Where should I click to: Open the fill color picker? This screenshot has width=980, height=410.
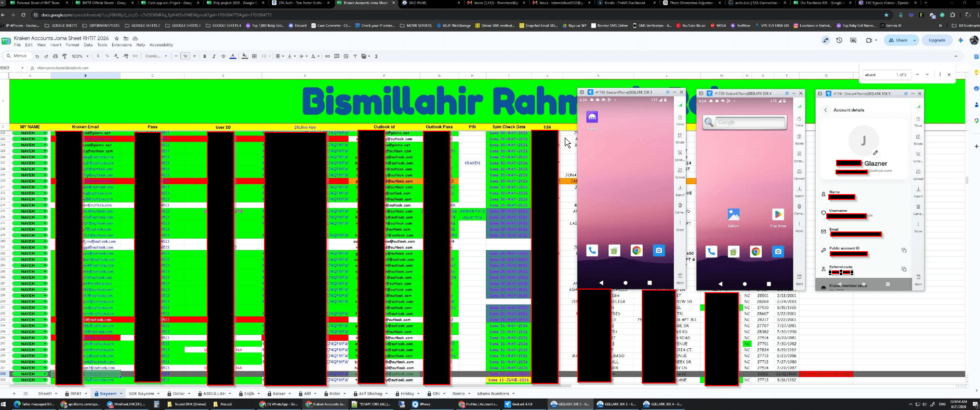click(x=245, y=56)
